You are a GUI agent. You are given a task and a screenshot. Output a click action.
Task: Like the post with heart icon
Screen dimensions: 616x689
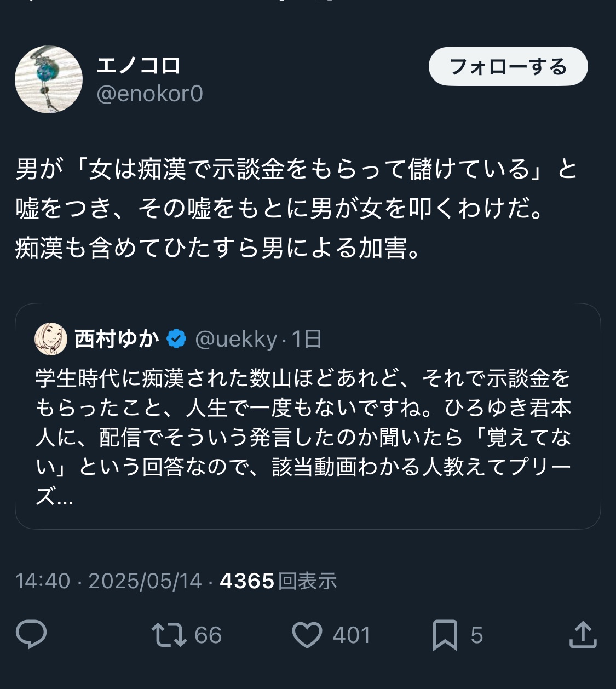click(307, 635)
